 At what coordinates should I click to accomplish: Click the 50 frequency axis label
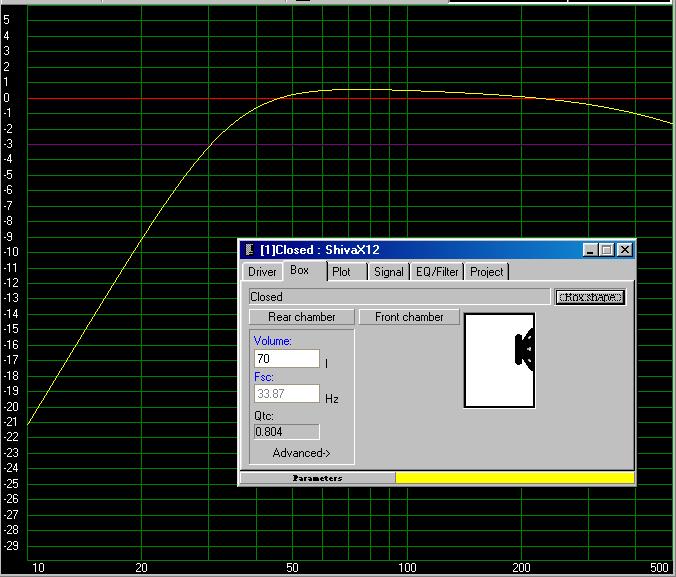click(x=292, y=568)
